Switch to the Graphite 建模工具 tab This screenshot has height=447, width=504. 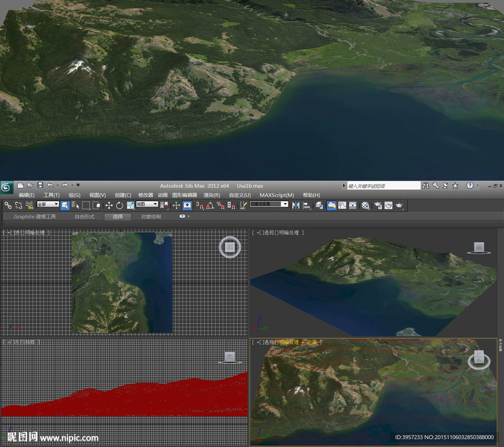(x=35, y=217)
